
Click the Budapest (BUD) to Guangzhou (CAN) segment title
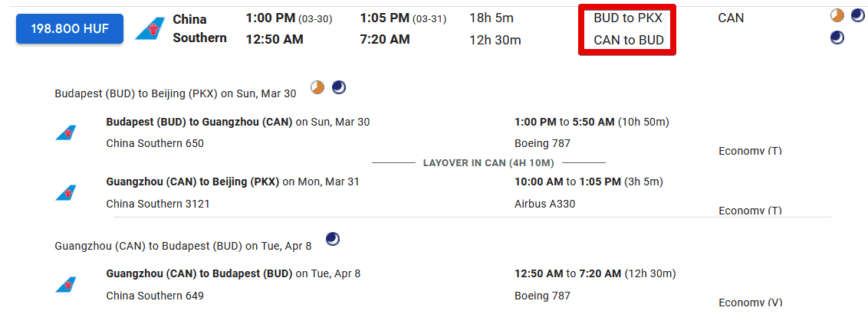click(199, 122)
